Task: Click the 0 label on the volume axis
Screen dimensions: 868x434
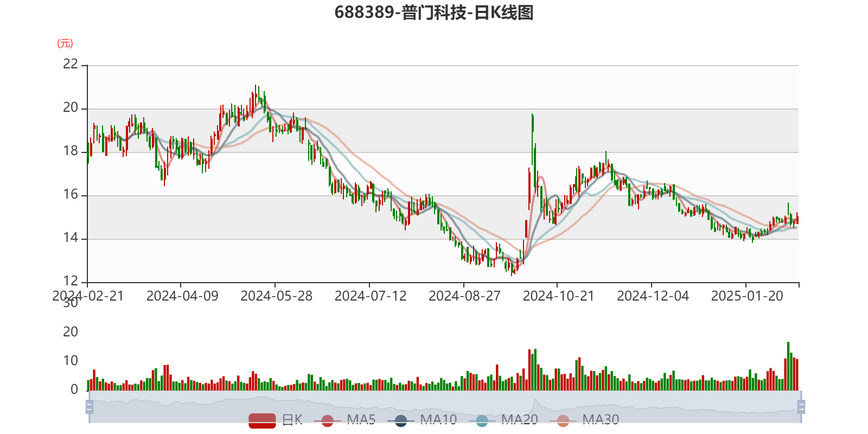Action: [x=74, y=390]
